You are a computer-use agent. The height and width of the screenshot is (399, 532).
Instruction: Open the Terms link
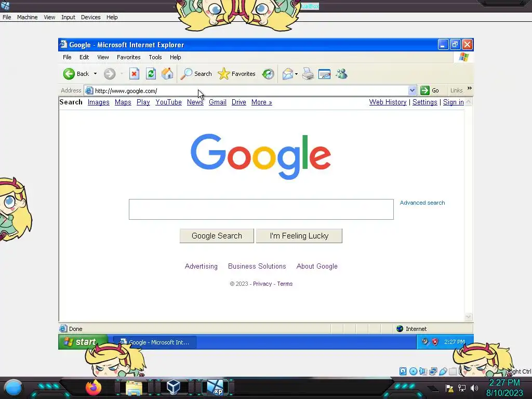[x=285, y=284]
